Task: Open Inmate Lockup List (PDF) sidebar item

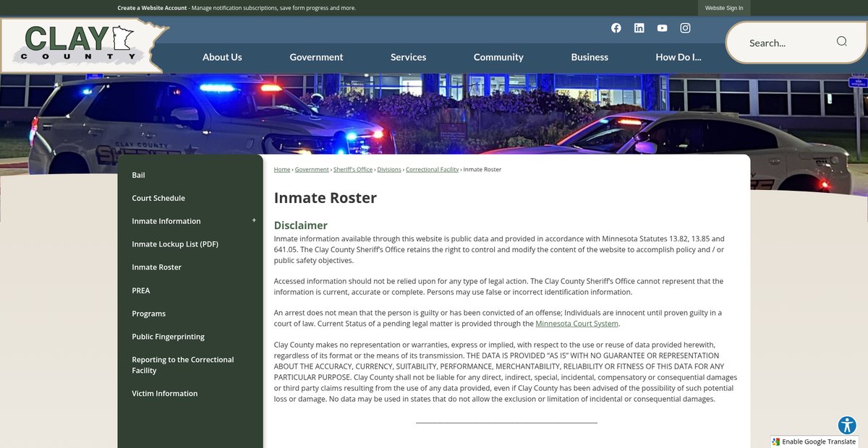Action: 175,244
